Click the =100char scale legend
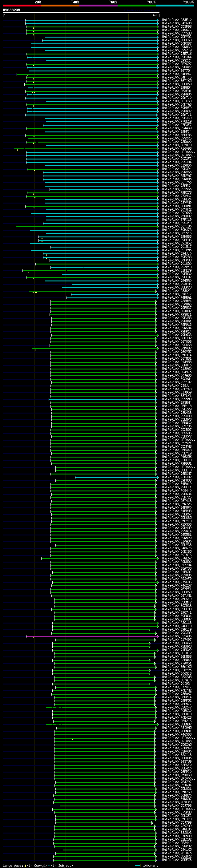Viewport: 197px width, 868px height. click(x=146, y=865)
